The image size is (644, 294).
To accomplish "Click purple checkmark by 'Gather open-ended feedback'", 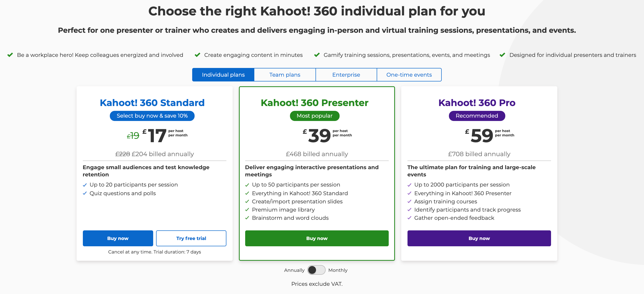I will [x=409, y=218].
